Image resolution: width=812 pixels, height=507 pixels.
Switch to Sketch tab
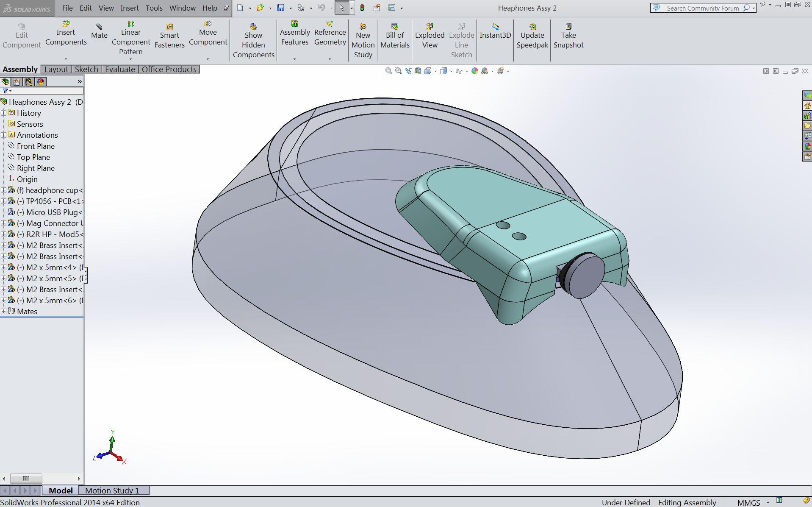tap(86, 70)
